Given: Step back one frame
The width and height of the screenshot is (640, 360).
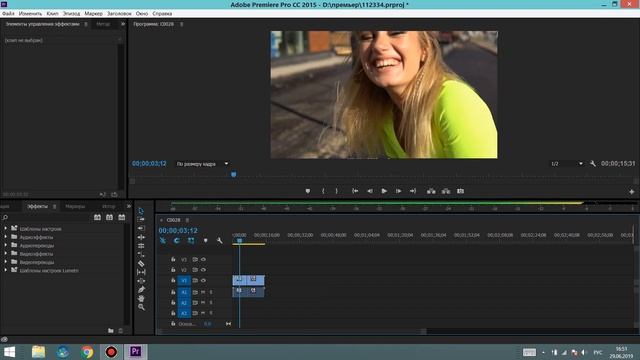Looking at the screenshot, I should click(x=369, y=191).
